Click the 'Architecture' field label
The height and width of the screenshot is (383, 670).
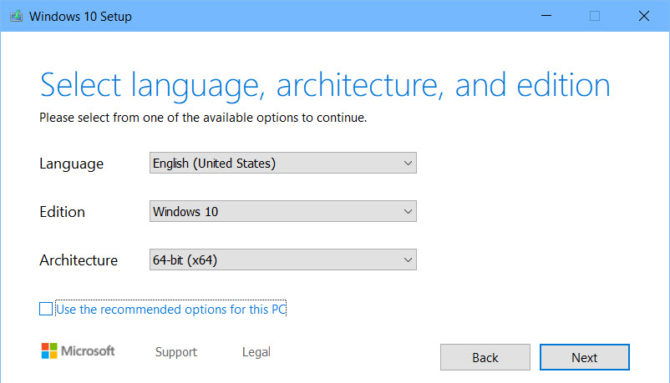78,260
